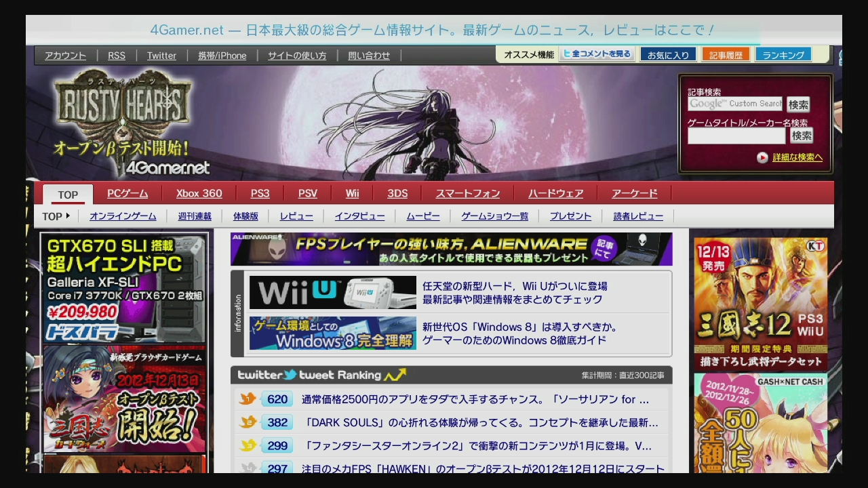This screenshot has height=488, width=868.
Task: Open the スマートフォン tab
Action: (468, 193)
